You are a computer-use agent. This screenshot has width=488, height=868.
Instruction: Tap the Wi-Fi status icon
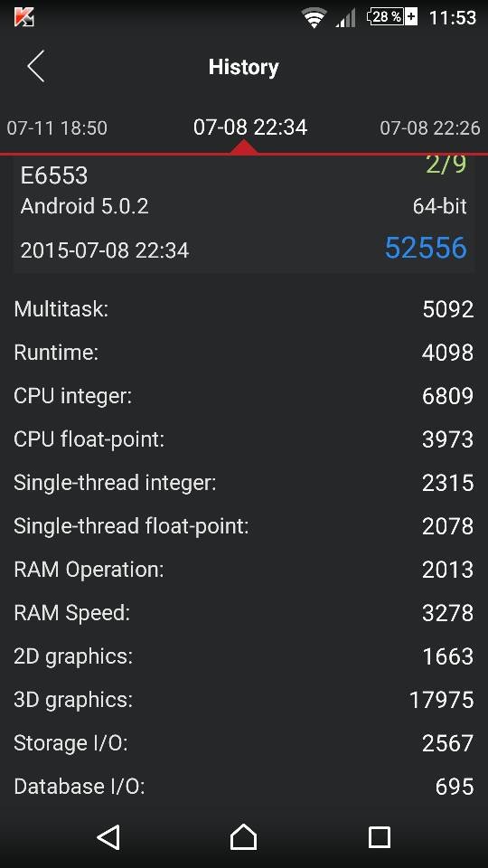click(314, 18)
